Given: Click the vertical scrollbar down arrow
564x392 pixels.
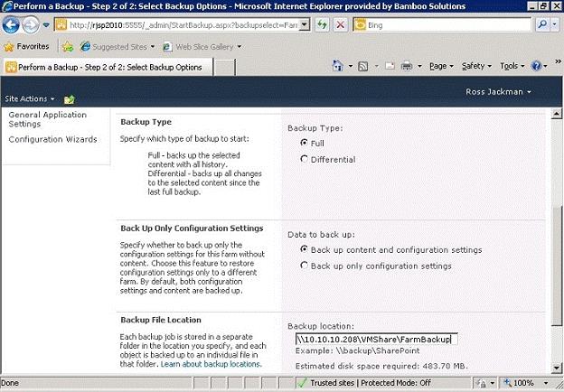Looking at the screenshot, I should point(557,368).
